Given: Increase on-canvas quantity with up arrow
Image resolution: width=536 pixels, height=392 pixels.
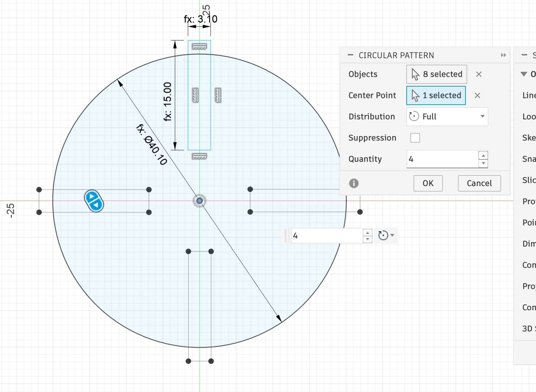Looking at the screenshot, I should coord(368,233).
